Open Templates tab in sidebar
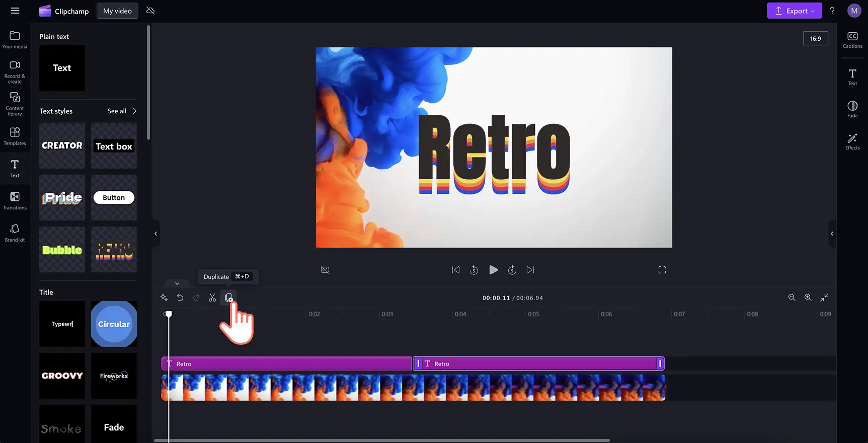Image resolution: width=868 pixels, height=443 pixels. 15,136
